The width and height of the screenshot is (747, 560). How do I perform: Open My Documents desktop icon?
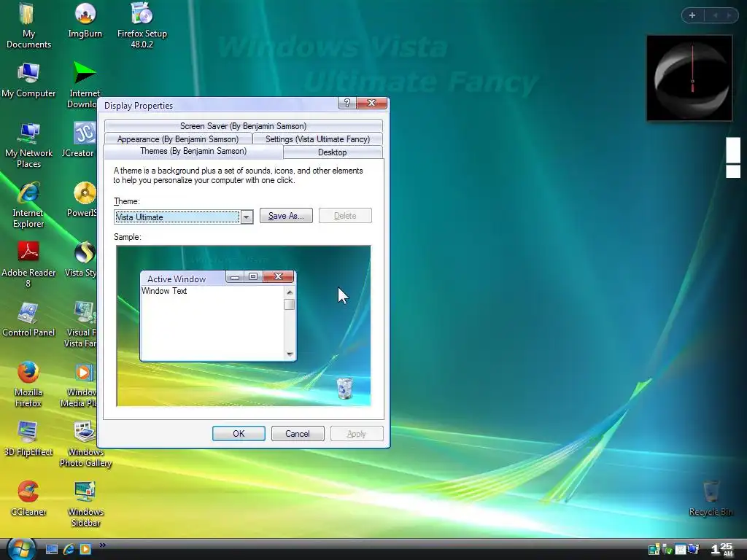click(x=28, y=26)
